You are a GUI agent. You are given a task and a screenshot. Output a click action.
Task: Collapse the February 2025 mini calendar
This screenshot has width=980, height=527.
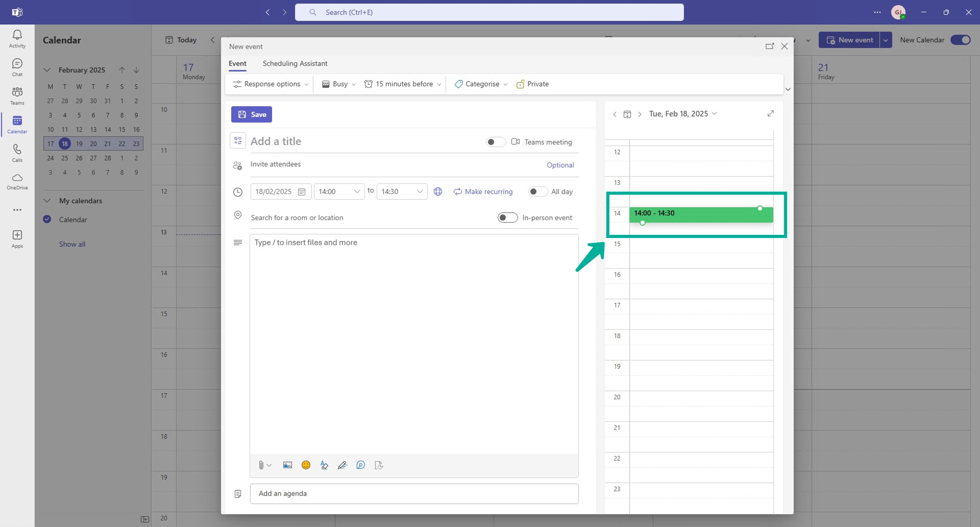(x=47, y=70)
